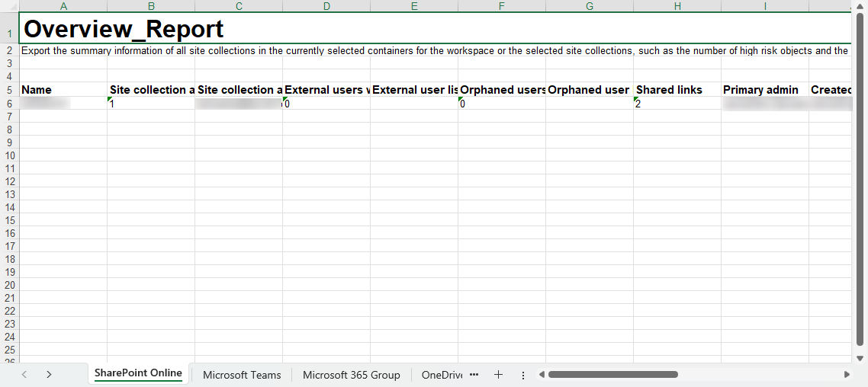This screenshot has width=868, height=387.
Task: Open sheet options vertical dots menu
Action: click(x=523, y=375)
